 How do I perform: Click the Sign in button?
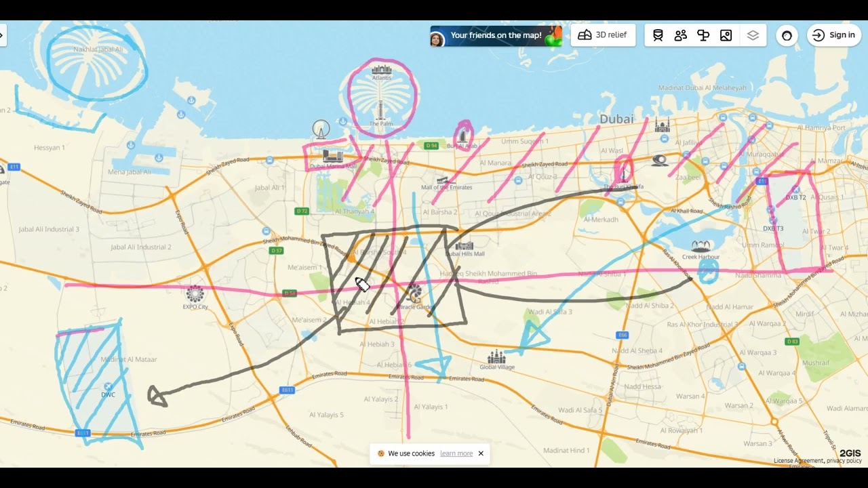coord(834,35)
